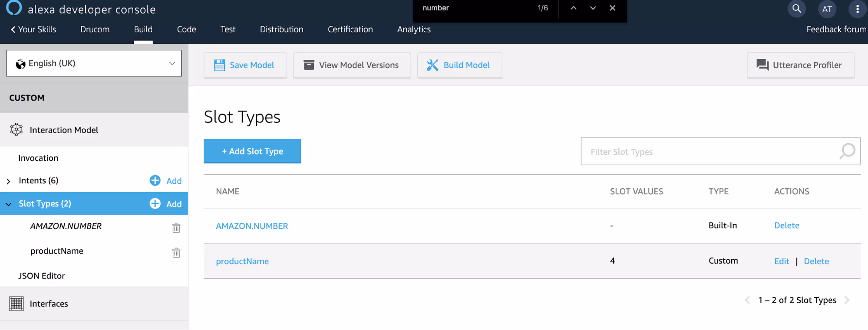The width and height of the screenshot is (868, 330).
Task: Switch to the Test tab
Action: [228, 29]
